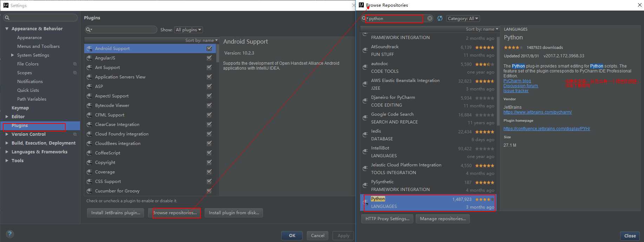Click the IntelliBot plugin icon

coord(365,152)
